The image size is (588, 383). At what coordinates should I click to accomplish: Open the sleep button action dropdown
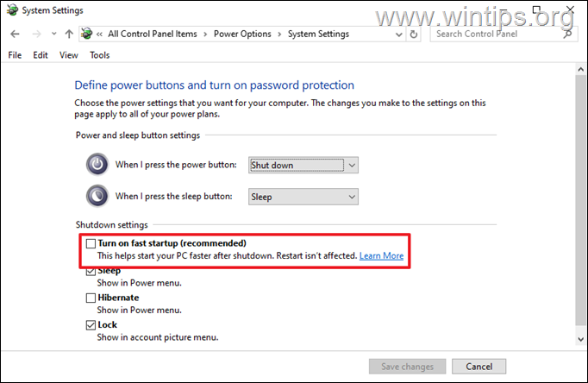click(303, 197)
